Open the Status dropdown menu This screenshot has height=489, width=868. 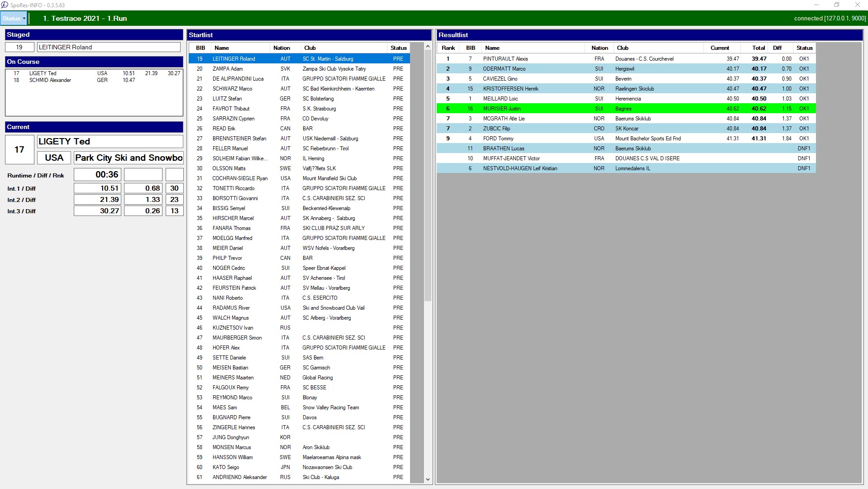point(14,19)
